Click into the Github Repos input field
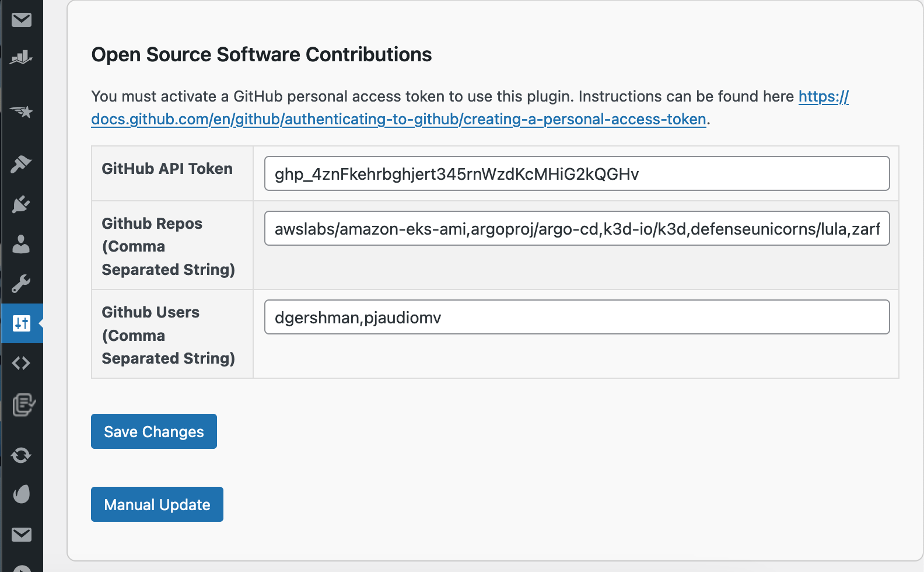The image size is (924, 572). point(577,228)
